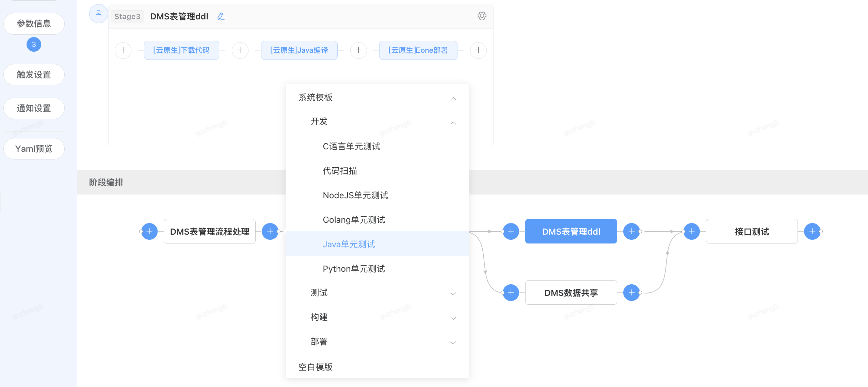Image resolution: width=868 pixels, height=387 pixels.
Task: Click the DMS表管理ddl stage title
Action: (x=179, y=16)
